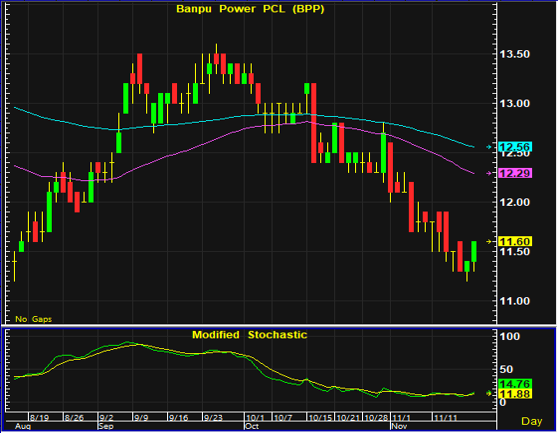Click the tall red candlestick after 10/7
This screenshot has height=433, width=558.
coord(314,123)
